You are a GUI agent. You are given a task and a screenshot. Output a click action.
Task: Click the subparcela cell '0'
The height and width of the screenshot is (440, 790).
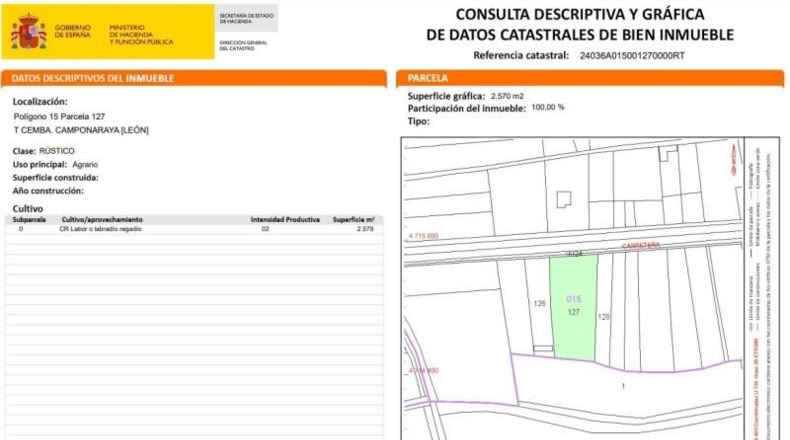click(21, 229)
